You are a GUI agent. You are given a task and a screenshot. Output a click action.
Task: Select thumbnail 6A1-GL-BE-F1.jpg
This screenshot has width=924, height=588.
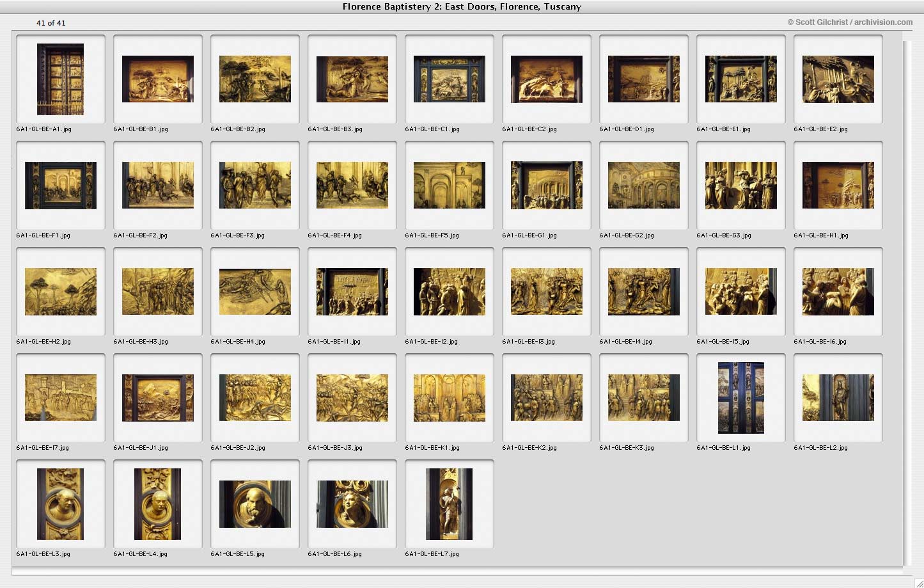click(61, 186)
